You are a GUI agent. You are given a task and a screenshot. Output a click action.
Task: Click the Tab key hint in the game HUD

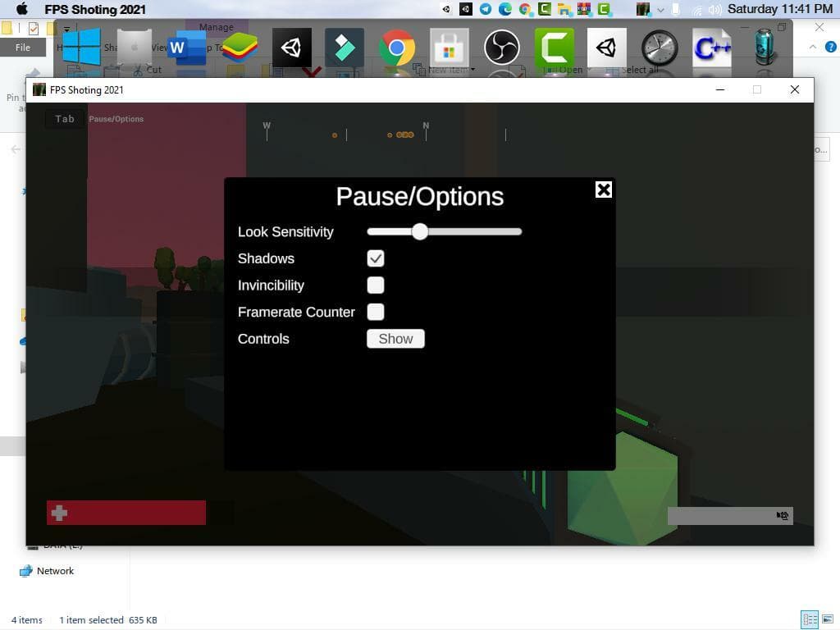click(65, 119)
